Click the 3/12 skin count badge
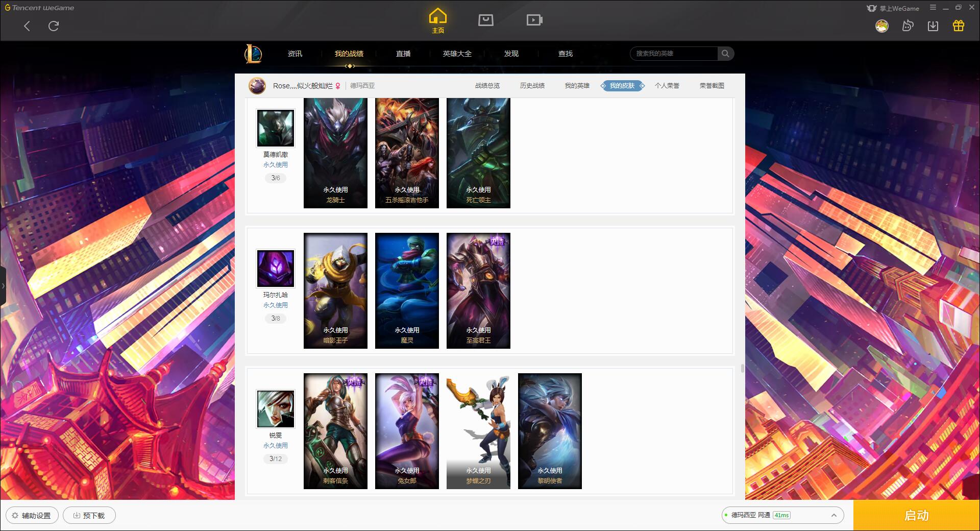 click(x=276, y=458)
